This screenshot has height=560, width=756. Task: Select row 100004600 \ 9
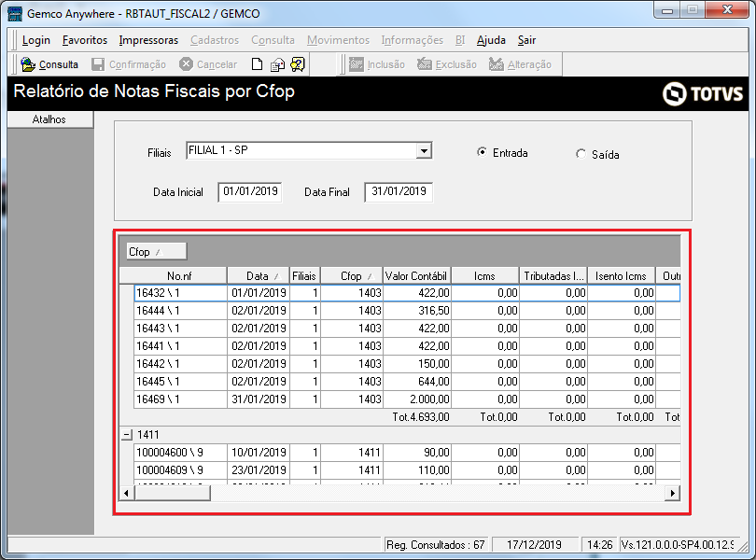click(407, 453)
